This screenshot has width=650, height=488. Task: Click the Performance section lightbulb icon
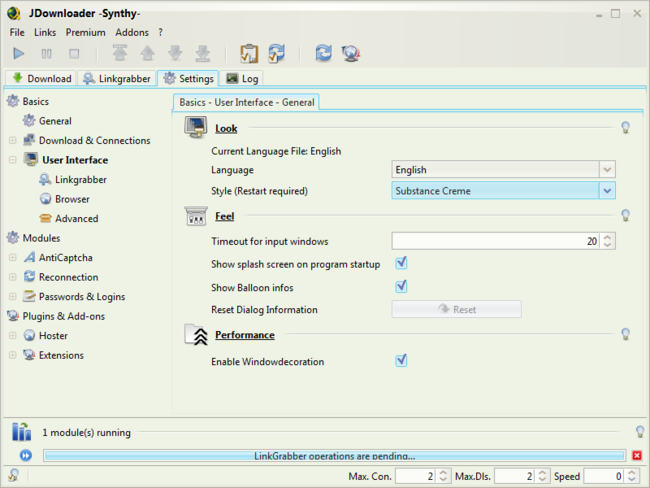click(x=626, y=334)
